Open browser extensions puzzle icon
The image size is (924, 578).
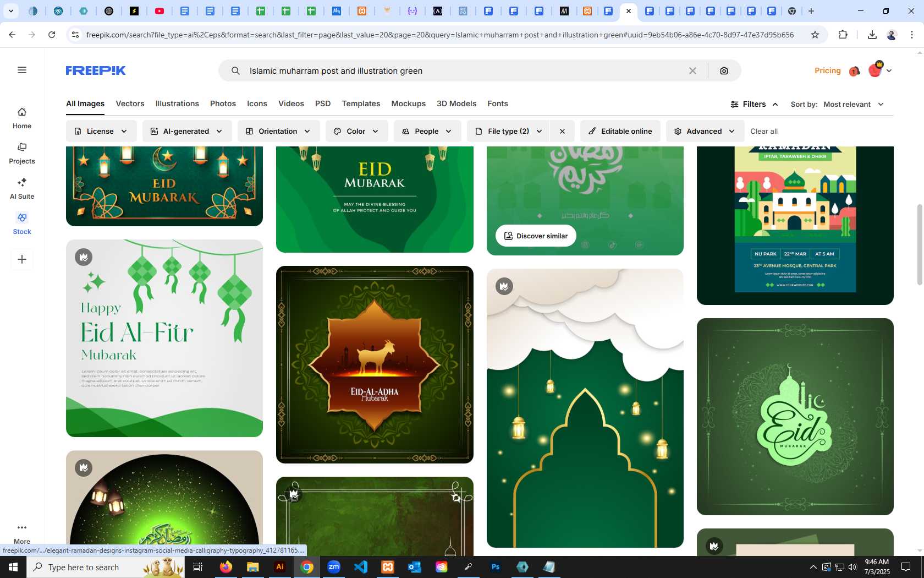(x=843, y=35)
